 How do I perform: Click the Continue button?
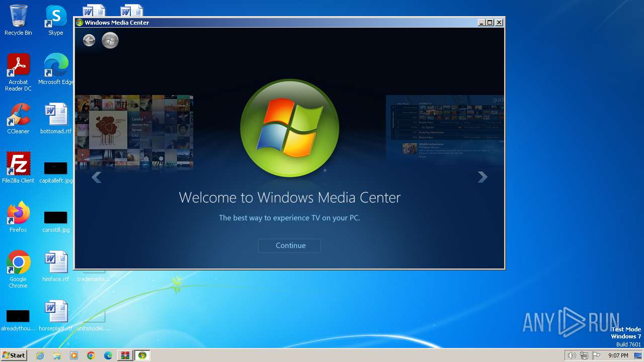(x=289, y=245)
